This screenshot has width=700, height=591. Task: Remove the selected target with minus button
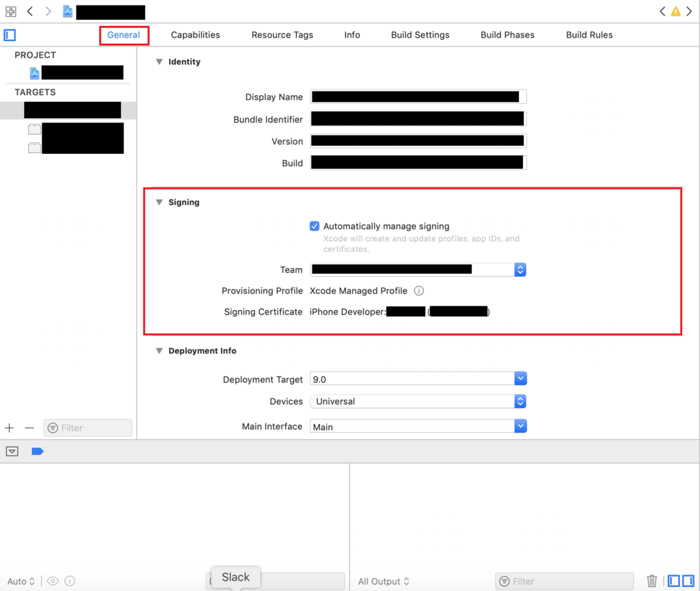point(29,428)
